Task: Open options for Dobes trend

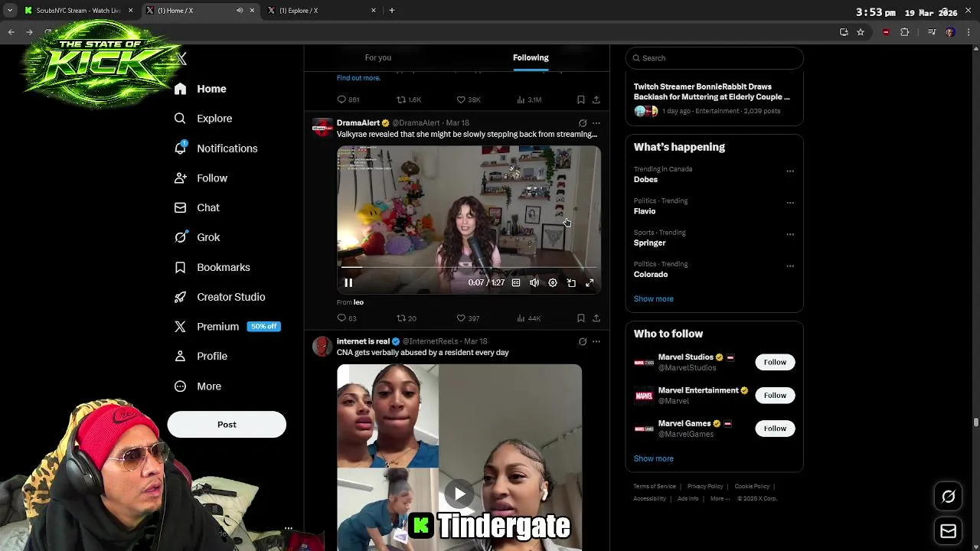Action: (790, 171)
